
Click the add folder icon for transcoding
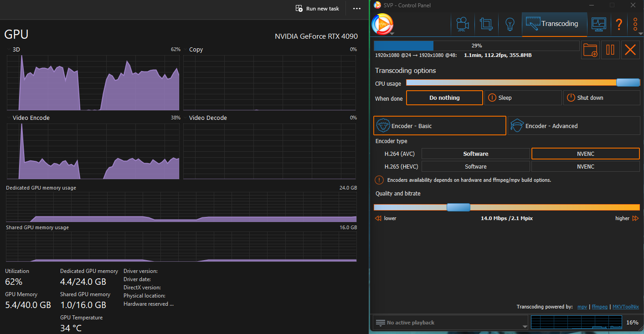(590, 50)
